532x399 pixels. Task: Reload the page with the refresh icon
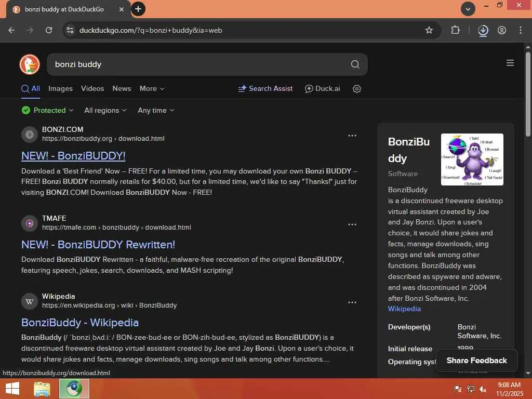coord(49,30)
